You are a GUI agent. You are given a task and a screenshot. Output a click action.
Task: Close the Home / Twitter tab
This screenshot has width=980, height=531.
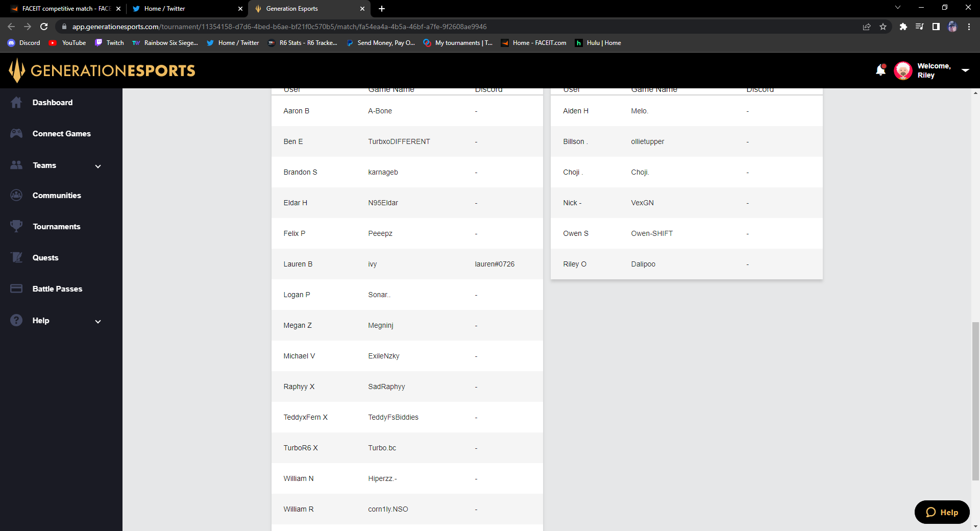[x=240, y=9]
